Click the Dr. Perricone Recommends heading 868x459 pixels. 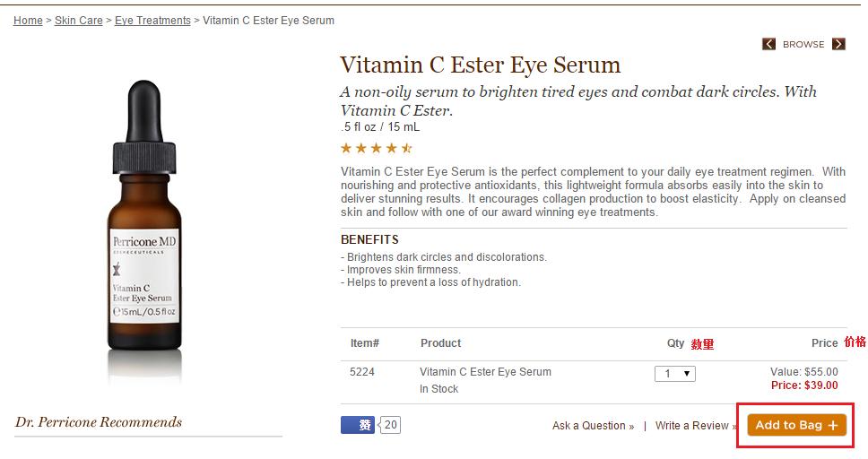coord(99,422)
